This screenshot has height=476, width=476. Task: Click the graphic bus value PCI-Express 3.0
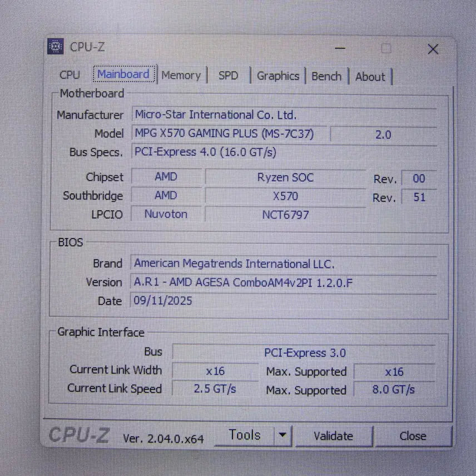point(305,353)
